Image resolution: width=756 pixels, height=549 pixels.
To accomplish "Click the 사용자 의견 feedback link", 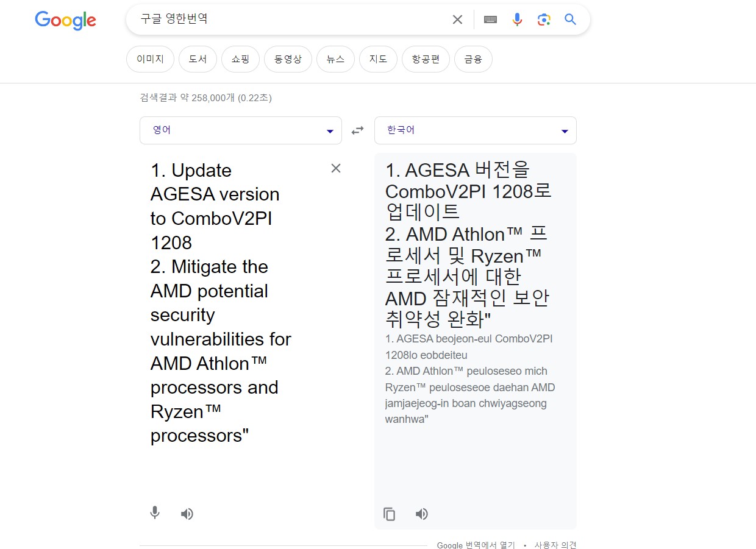I will [555, 545].
